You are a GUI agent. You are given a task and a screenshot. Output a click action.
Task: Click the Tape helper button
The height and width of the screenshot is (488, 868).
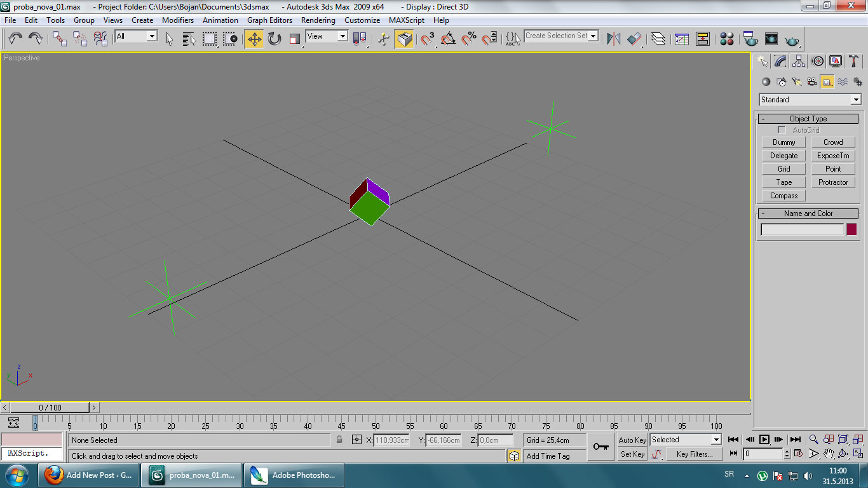point(783,182)
